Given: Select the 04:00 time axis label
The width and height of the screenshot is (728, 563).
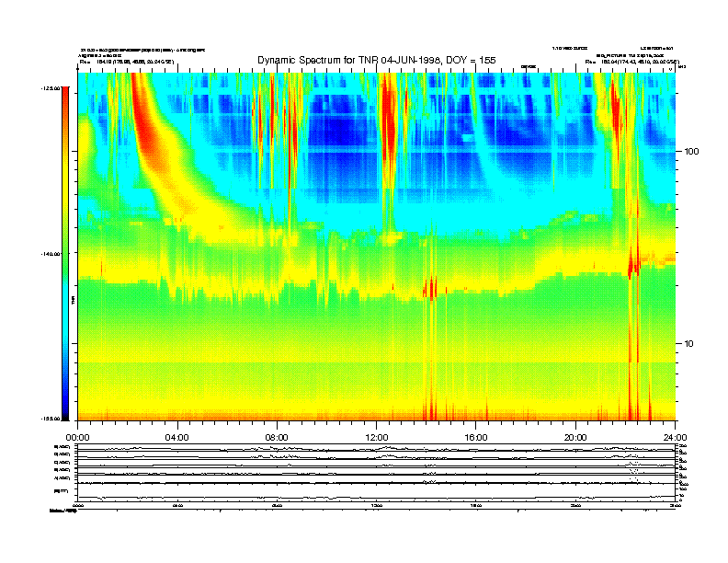Looking at the screenshot, I should pyautogui.click(x=177, y=438).
